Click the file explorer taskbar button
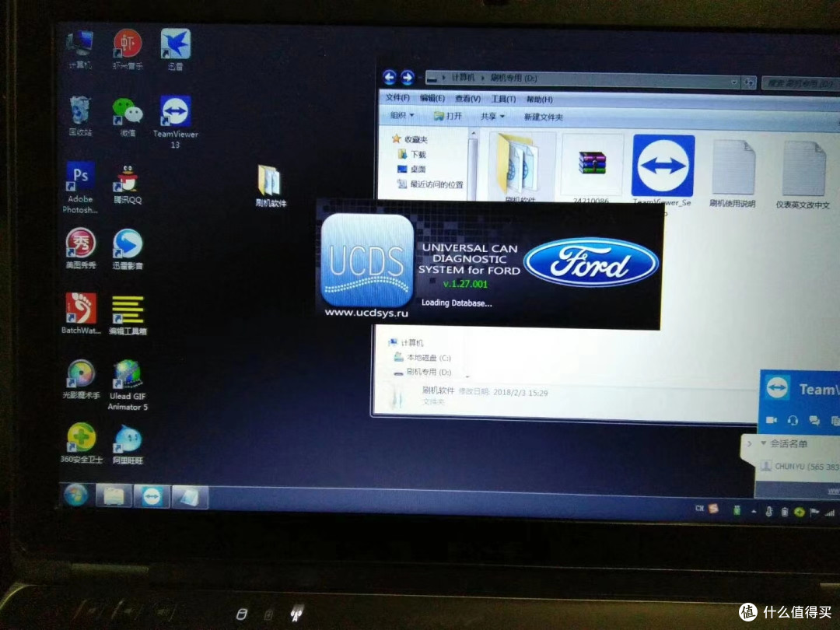 tap(114, 496)
